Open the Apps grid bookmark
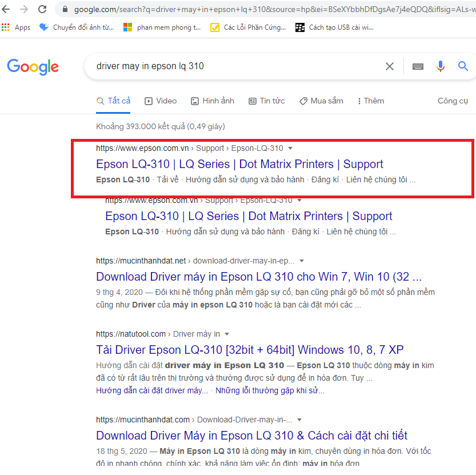This screenshot has width=476, height=475. pos(16,27)
